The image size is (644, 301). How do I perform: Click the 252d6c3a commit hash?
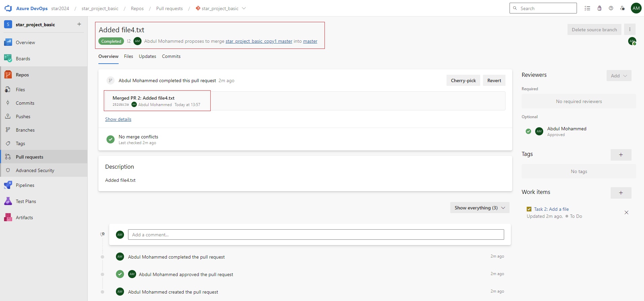coord(121,105)
